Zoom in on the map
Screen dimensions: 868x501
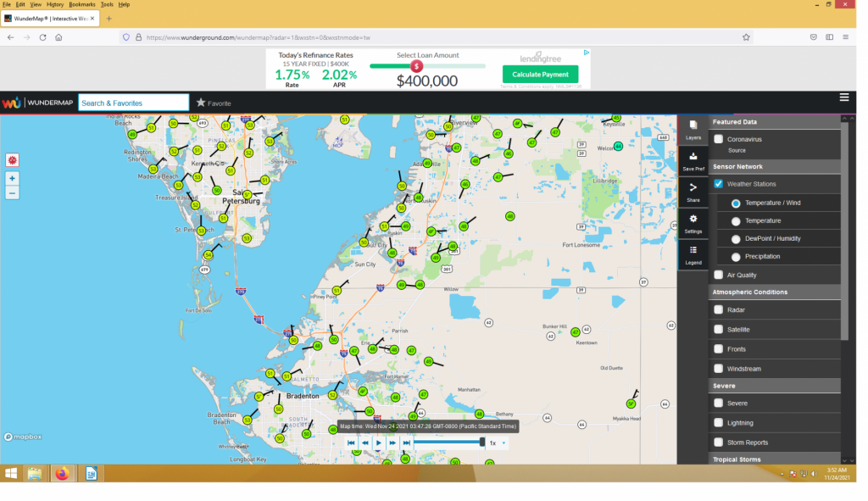pos(12,179)
